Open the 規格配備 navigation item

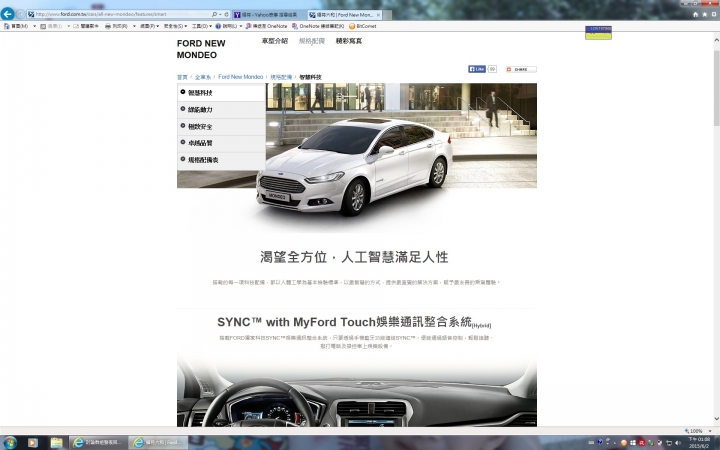(x=312, y=41)
